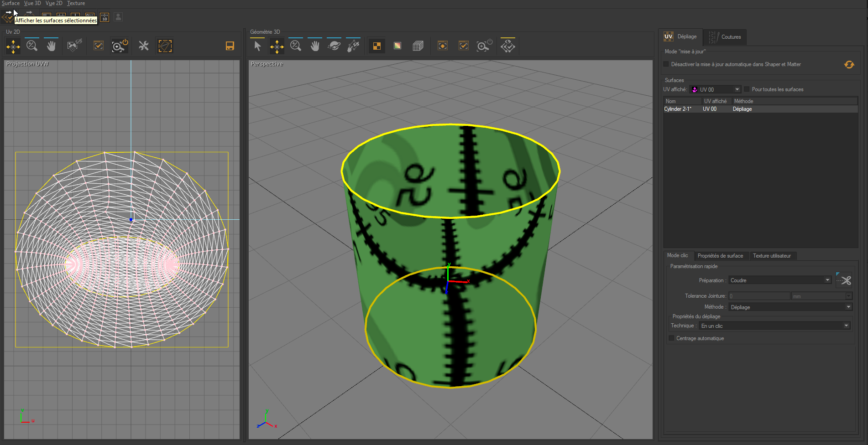Save the UV layout with the floppy disk icon

coord(230,46)
